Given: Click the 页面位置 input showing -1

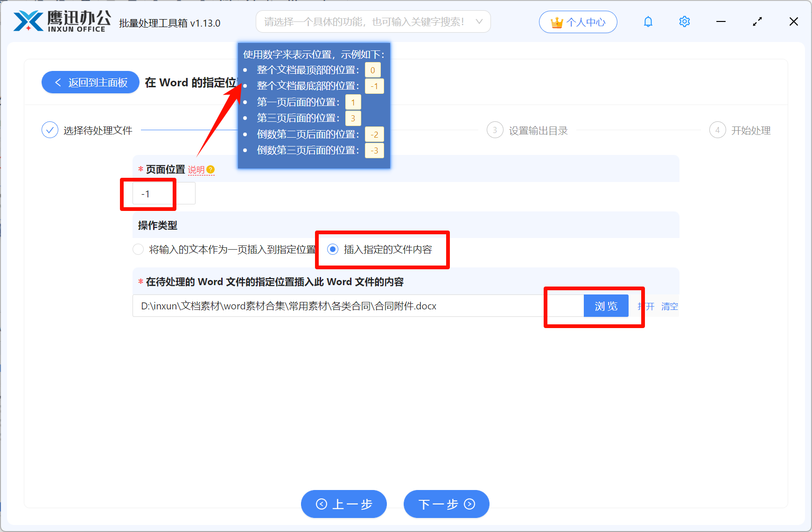Looking at the screenshot, I should (x=163, y=193).
